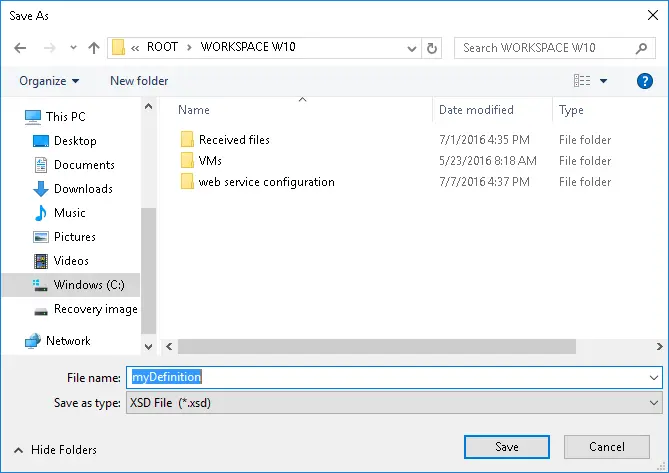Image resolution: width=669 pixels, height=473 pixels.
Task: Change view with the view layout icon
Action: 582,81
